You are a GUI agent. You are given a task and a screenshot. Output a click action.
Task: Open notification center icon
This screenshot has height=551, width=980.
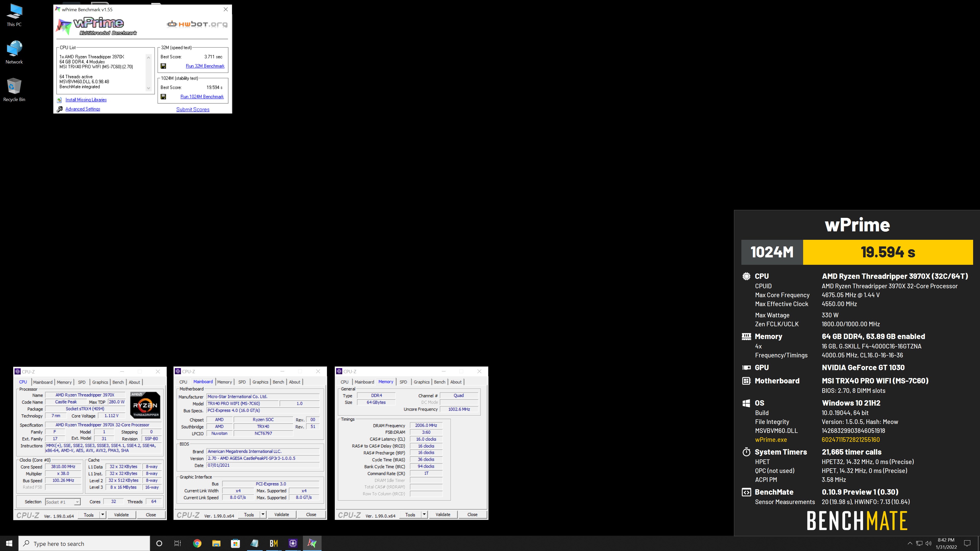pos(967,543)
